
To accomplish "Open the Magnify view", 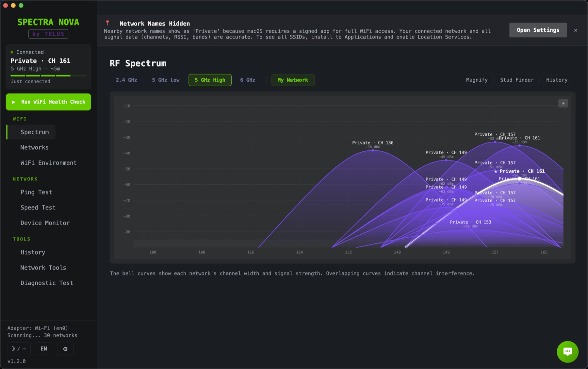I will pos(477,80).
